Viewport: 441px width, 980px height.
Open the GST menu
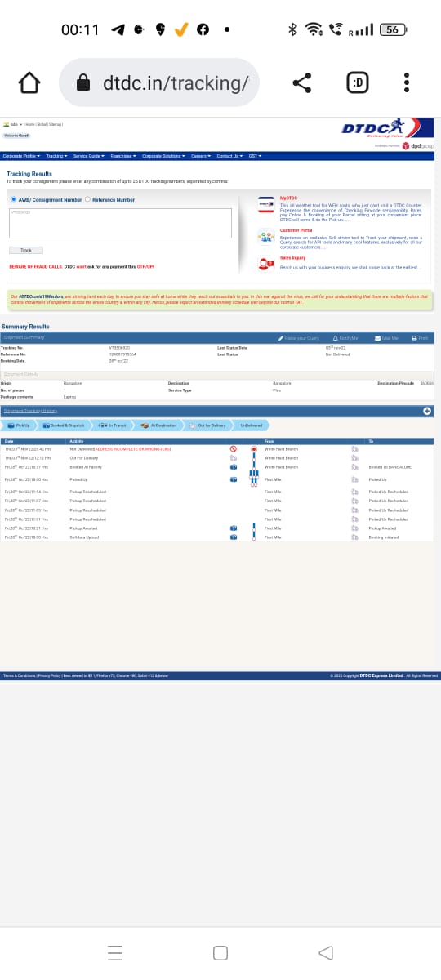coord(255,156)
